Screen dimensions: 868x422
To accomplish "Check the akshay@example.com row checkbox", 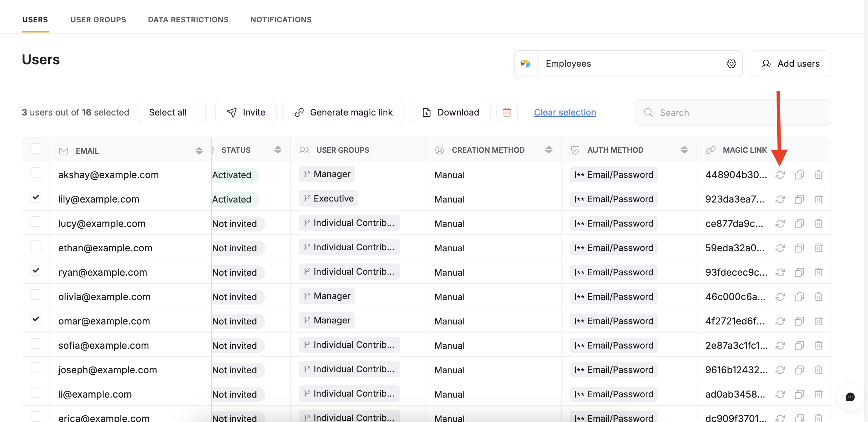I will click(36, 173).
